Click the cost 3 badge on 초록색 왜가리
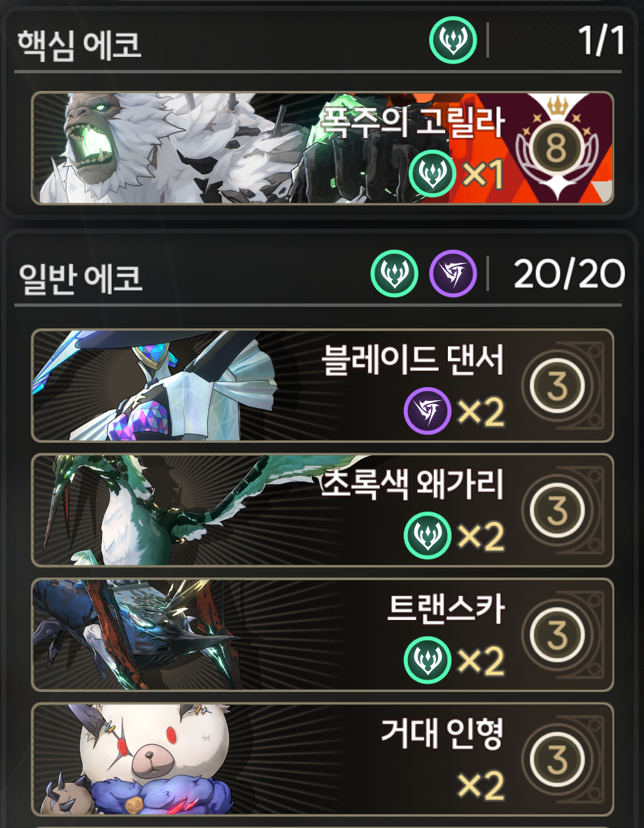This screenshot has width=644, height=828. click(557, 510)
